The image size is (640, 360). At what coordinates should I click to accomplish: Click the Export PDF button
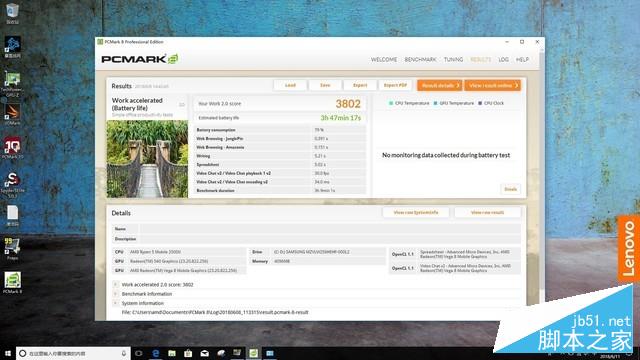(395, 85)
